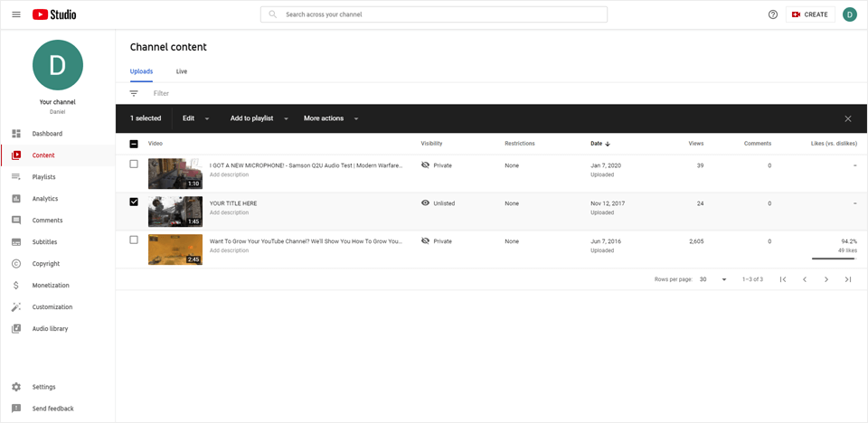The image size is (868, 423).
Task: Toggle the select-all checkbox in header
Action: [134, 144]
